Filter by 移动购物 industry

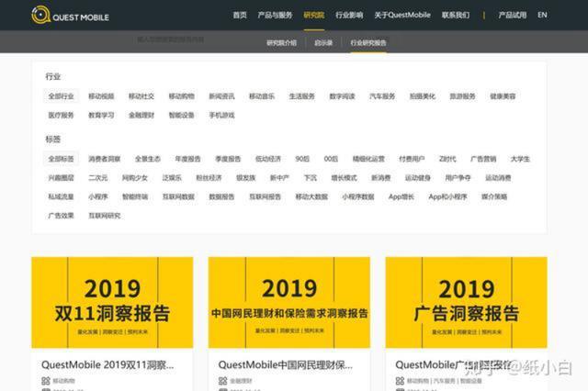[182, 96]
